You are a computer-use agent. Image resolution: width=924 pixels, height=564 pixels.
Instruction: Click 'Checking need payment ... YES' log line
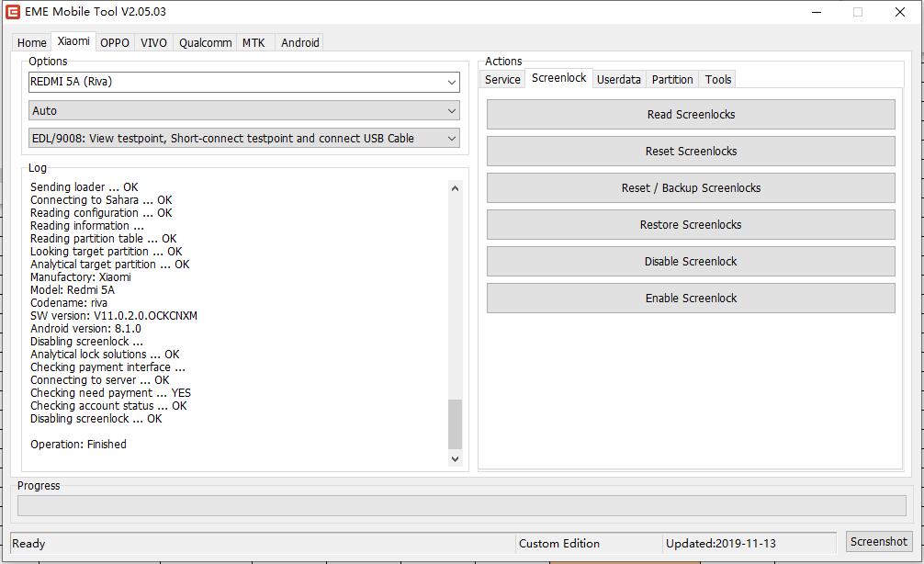tap(110, 393)
